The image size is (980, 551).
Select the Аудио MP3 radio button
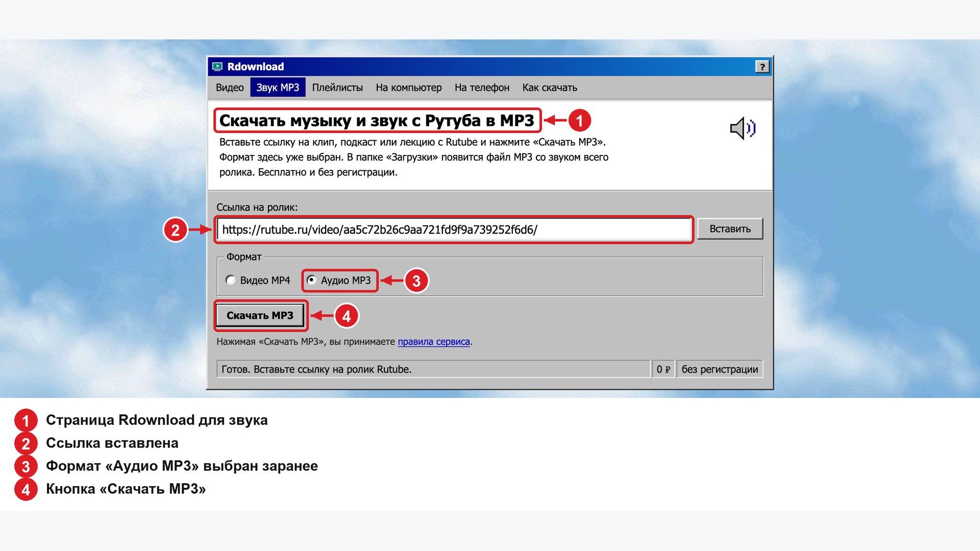pyautogui.click(x=311, y=280)
